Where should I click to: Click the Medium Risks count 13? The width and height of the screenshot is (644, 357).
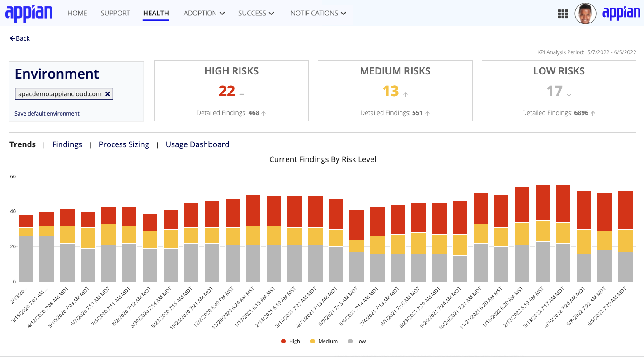tap(391, 91)
